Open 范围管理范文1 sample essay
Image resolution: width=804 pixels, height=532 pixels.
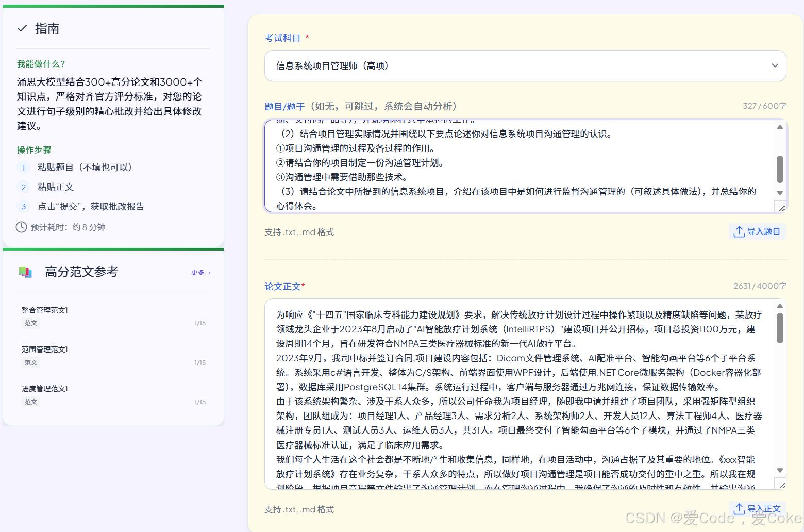click(45, 350)
